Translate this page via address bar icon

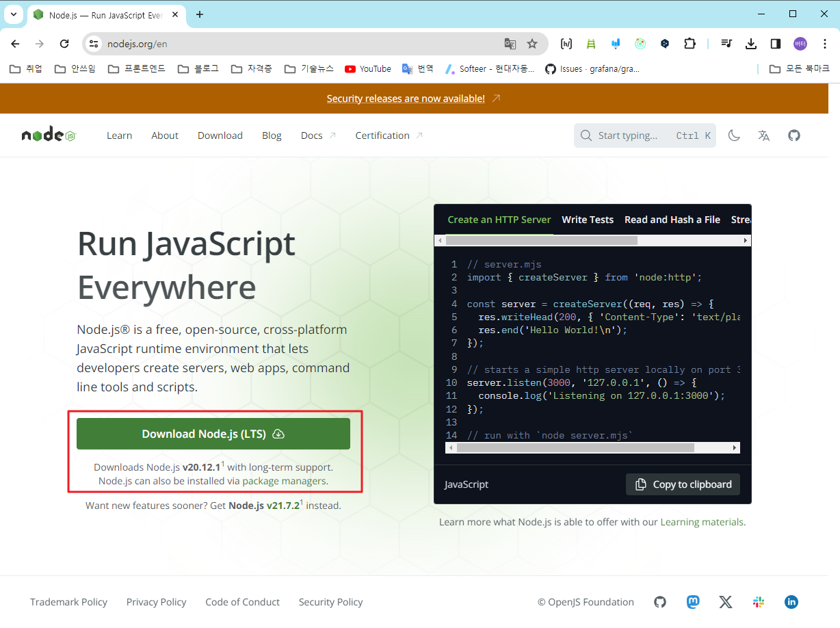point(510,44)
